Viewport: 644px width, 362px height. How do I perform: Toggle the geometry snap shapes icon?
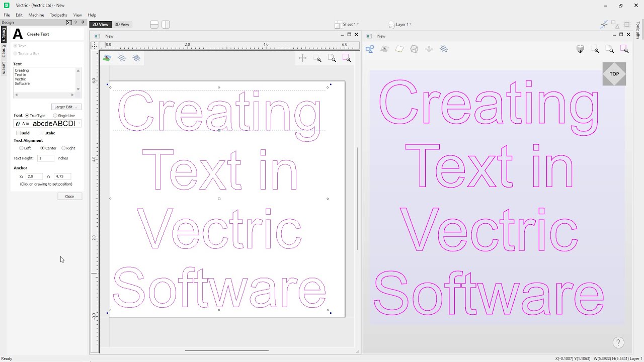[615, 24]
